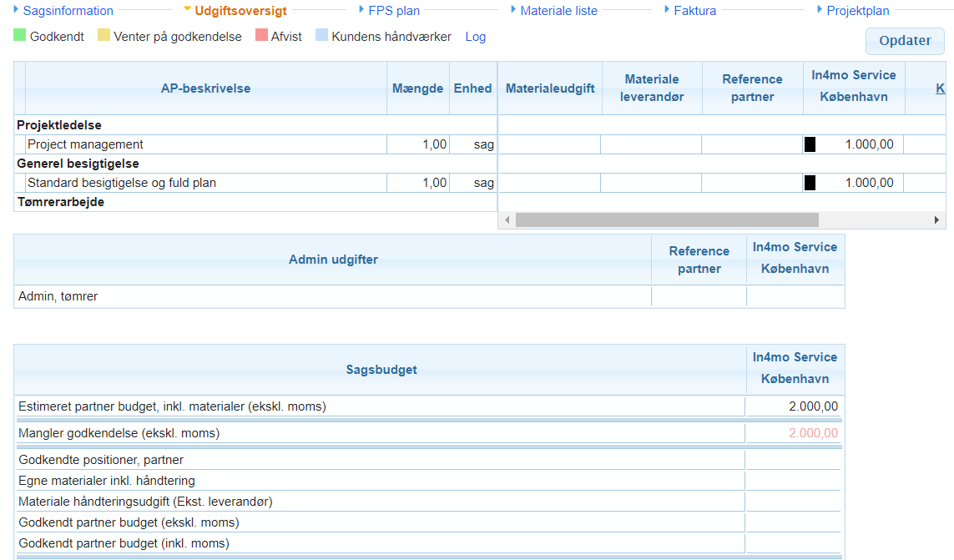This screenshot has width=954, height=560.
Task: Click the yellow Venter på godkendelse swatch
Action: click(103, 36)
